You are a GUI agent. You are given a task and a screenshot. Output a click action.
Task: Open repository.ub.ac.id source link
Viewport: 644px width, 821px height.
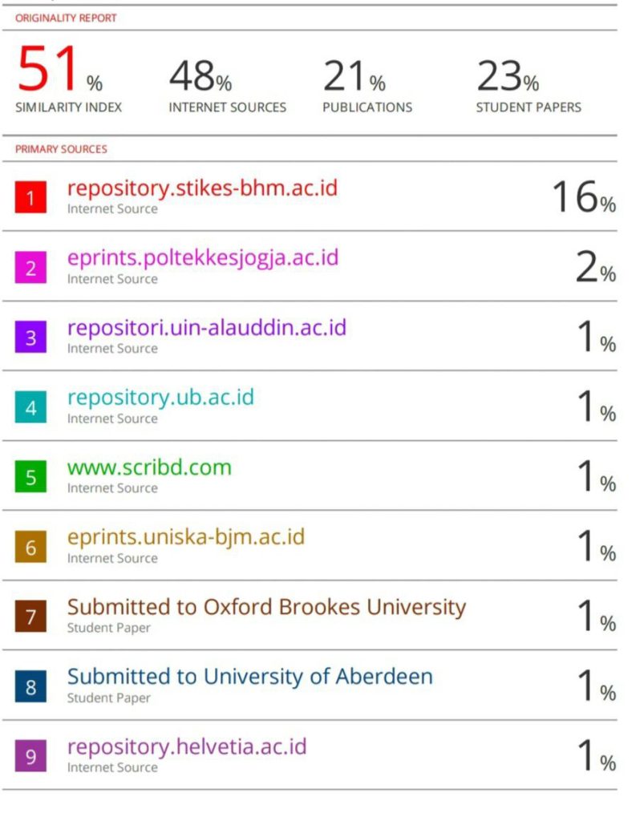coord(160,398)
